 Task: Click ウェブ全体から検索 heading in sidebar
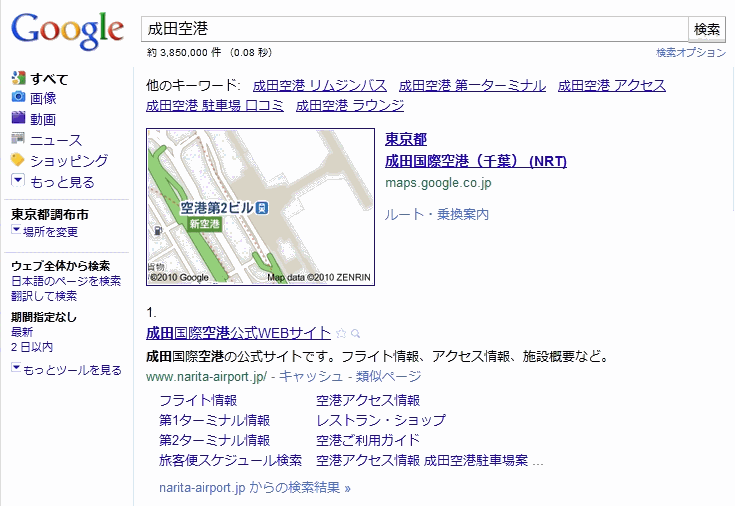tap(60, 266)
